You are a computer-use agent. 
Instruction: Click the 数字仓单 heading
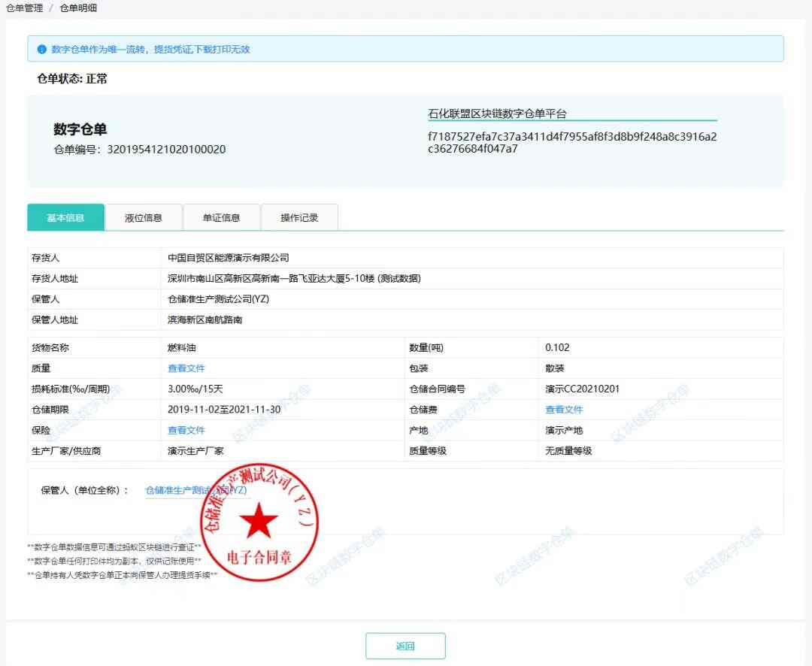tap(80, 129)
